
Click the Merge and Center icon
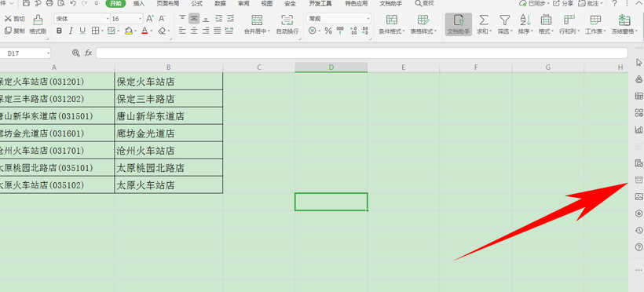tap(257, 20)
